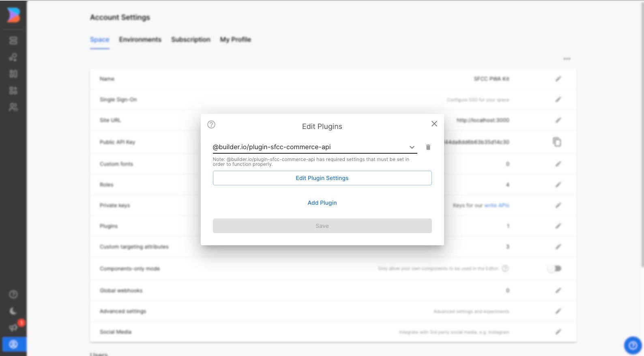
Task: Click the Save button
Action: click(322, 226)
